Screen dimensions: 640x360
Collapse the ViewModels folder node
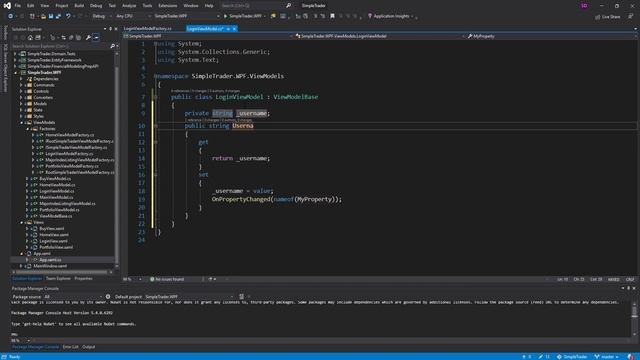pos(21,122)
